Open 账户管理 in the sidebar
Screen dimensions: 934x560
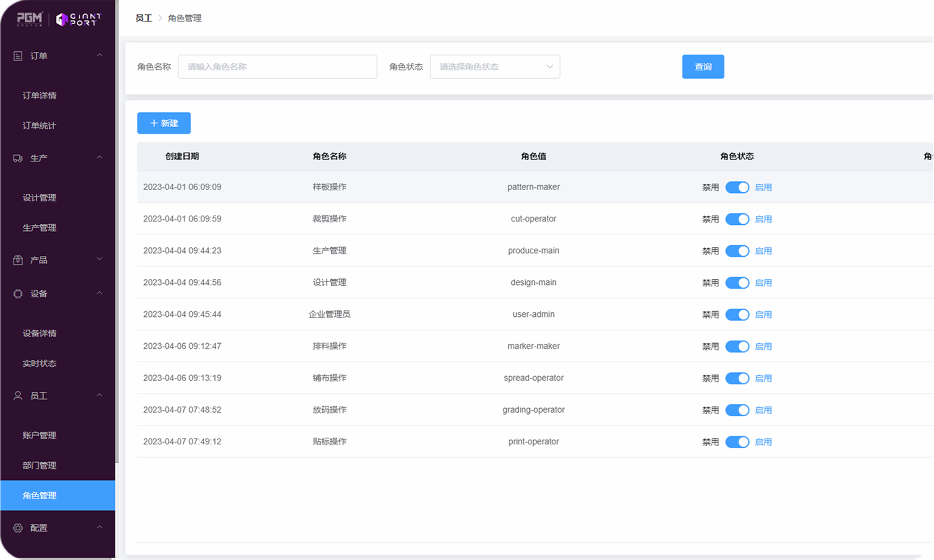click(39, 435)
